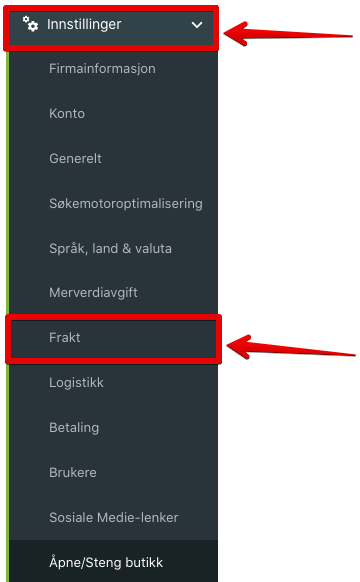
Task: Click Åpne/Steng butikk
Action: pos(106,562)
